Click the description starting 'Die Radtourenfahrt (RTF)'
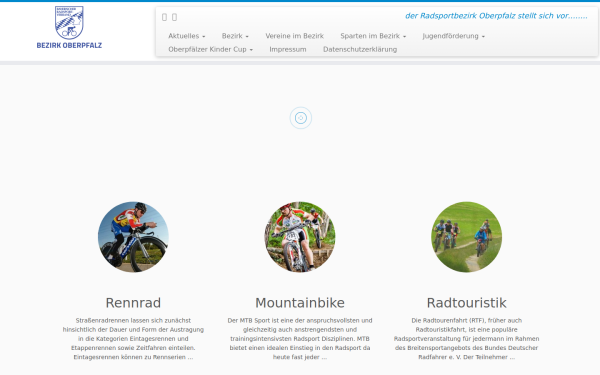The width and height of the screenshot is (600, 375). click(466, 339)
